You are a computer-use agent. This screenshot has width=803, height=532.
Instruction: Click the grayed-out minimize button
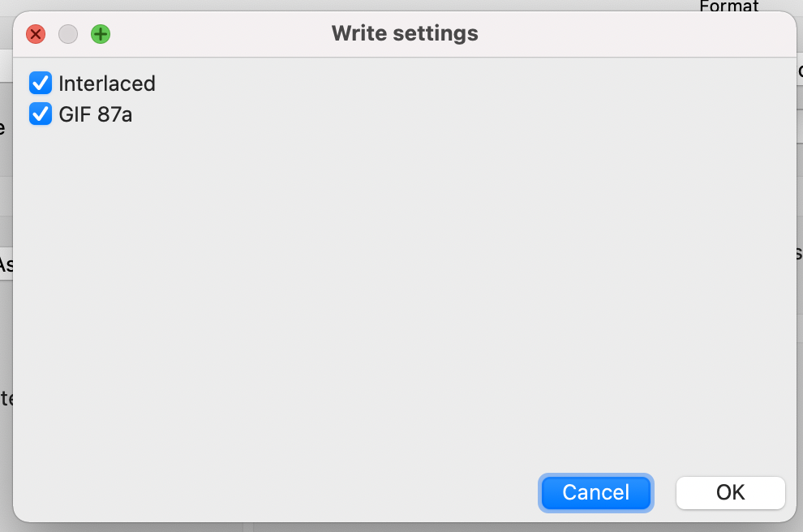point(68,34)
